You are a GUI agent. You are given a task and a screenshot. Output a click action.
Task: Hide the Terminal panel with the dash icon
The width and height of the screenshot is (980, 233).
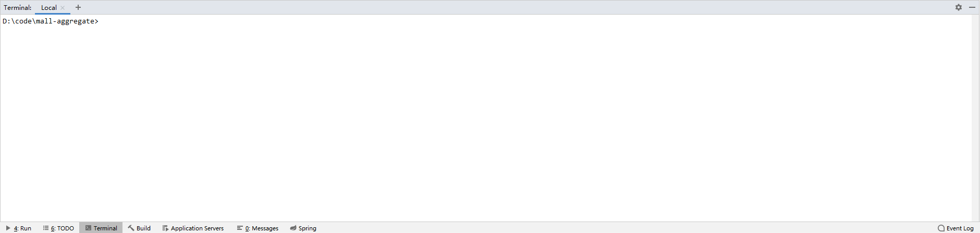pyautogui.click(x=972, y=7)
